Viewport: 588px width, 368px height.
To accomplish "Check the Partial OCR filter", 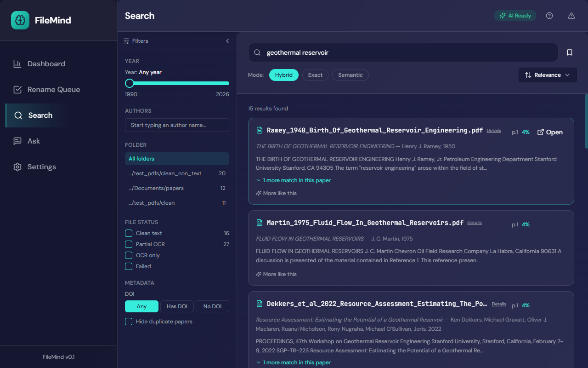I will click(x=128, y=244).
